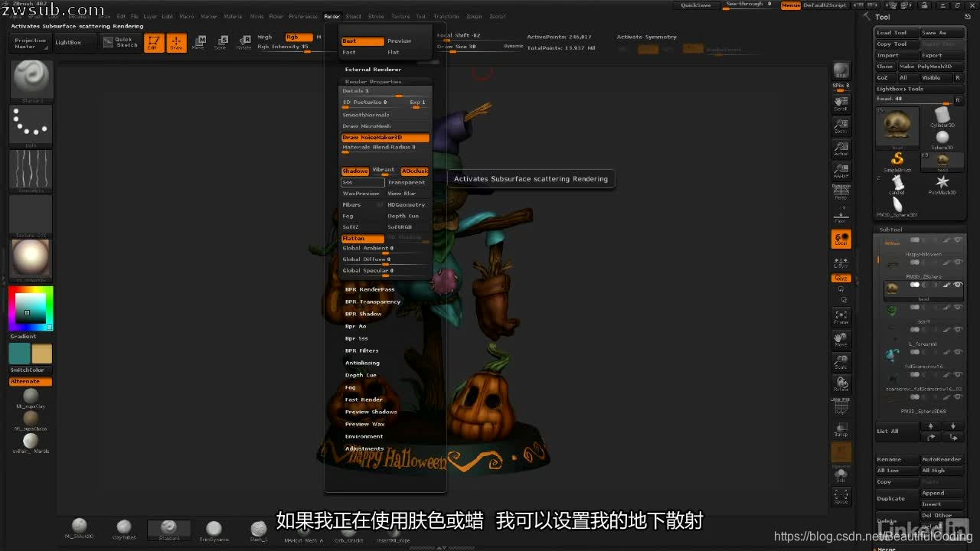Click Load Tool button
The width and height of the screenshot is (980, 551).
897,33
